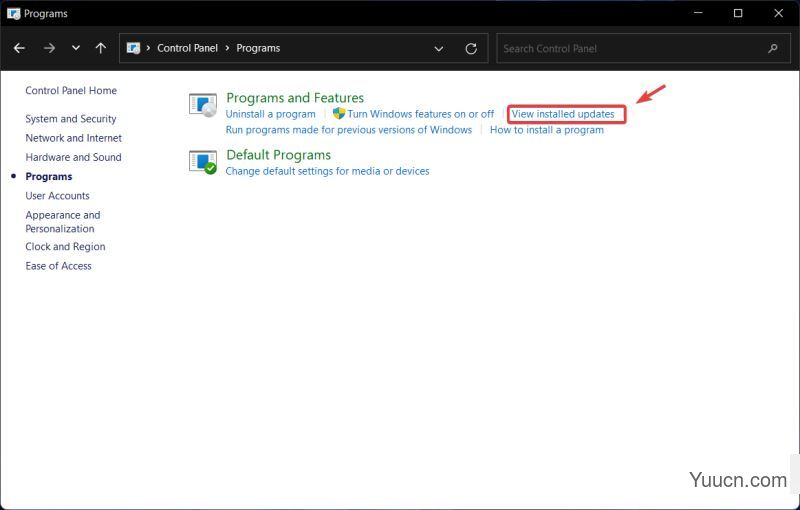Open Appearance and Personalization
The image size is (800, 510).
click(63, 222)
